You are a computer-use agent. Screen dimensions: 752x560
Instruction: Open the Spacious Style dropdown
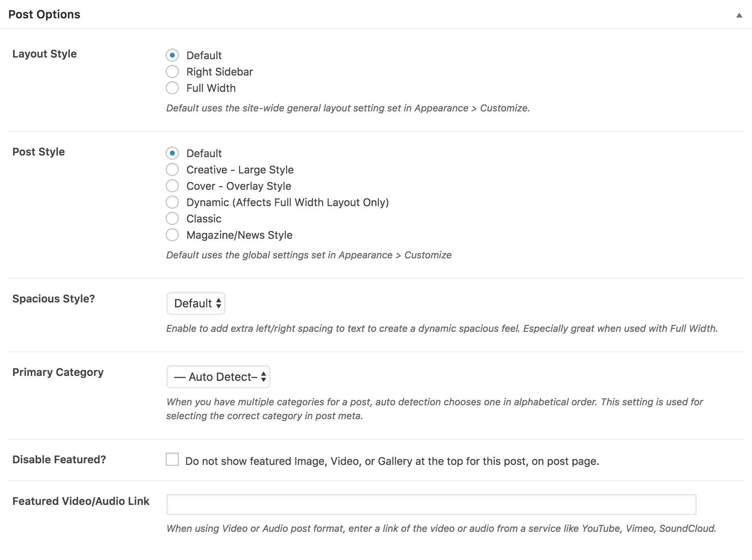pyautogui.click(x=196, y=303)
